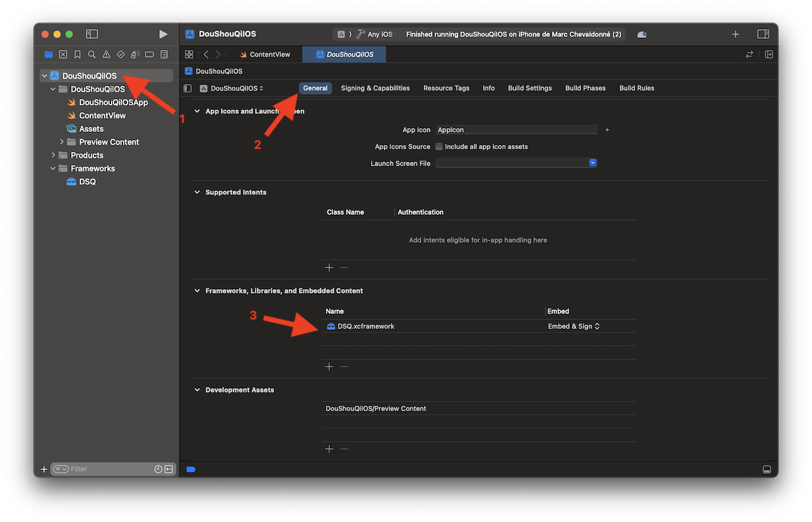Add a supported intent with plus
Viewport: 812px width, 522px height.
pyautogui.click(x=329, y=268)
